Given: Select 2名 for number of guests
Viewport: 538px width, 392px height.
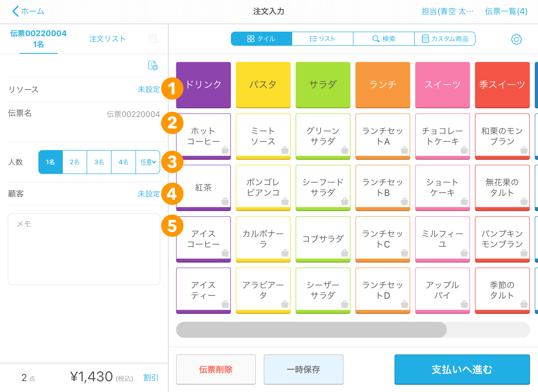Looking at the screenshot, I should coord(75,162).
